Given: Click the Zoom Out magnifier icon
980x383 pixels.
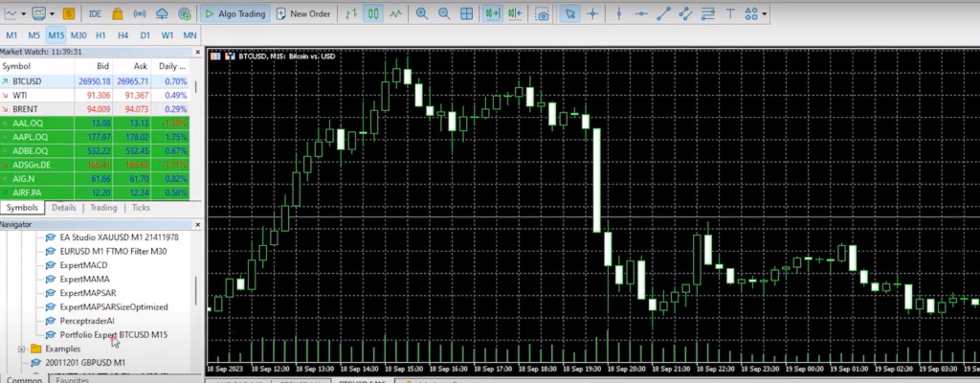Looking at the screenshot, I should tap(444, 14).
